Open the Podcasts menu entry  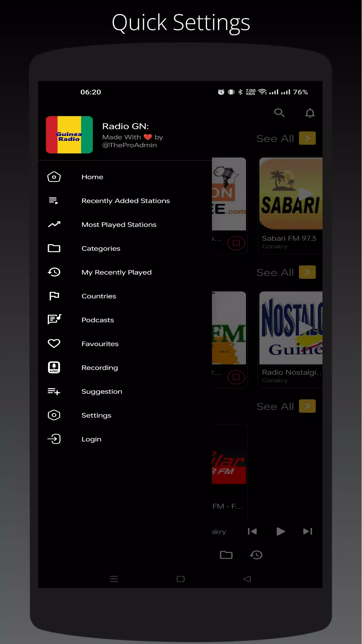pos(98,320)
